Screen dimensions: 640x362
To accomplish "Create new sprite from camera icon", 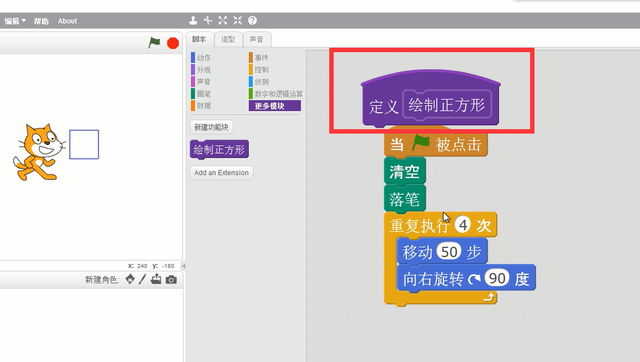I will coord(171,280).
